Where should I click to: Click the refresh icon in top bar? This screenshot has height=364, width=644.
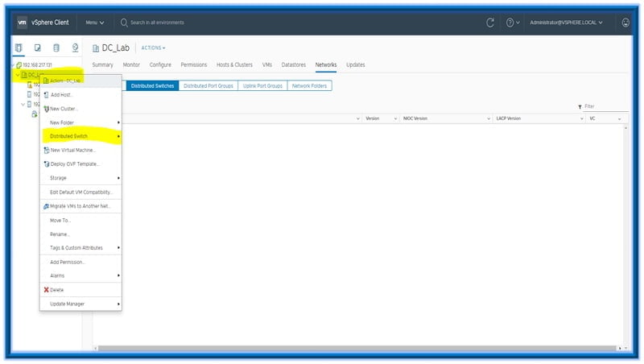[x=490, y=23]
